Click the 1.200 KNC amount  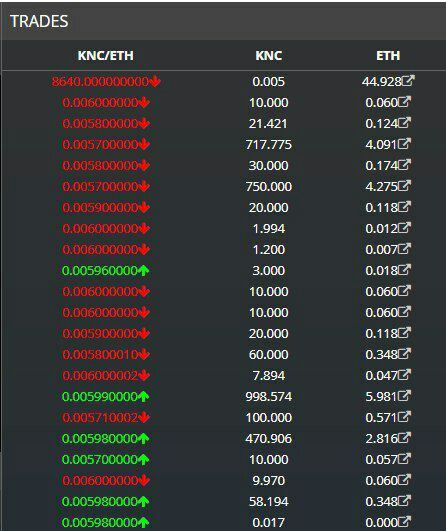269,250
